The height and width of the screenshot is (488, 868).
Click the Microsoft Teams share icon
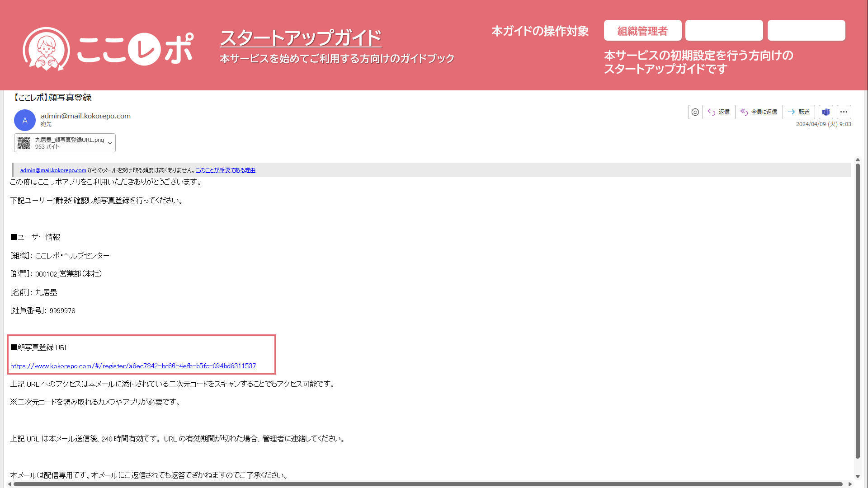click(x=826, y=112)
